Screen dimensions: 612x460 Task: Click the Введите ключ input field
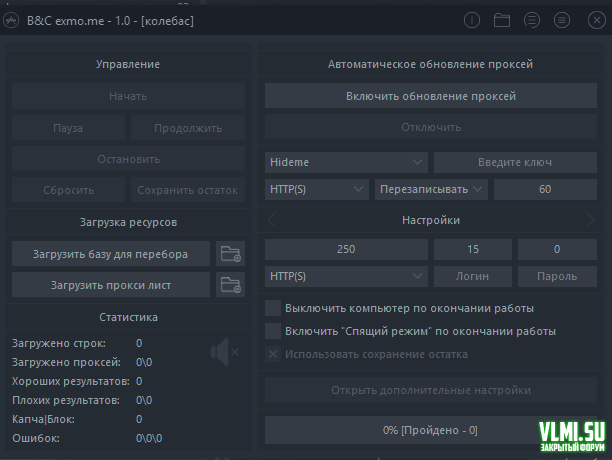click(x=516, y=162)
